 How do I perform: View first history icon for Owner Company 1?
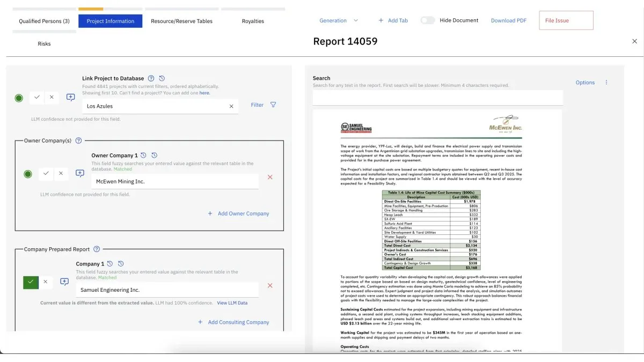143,156
